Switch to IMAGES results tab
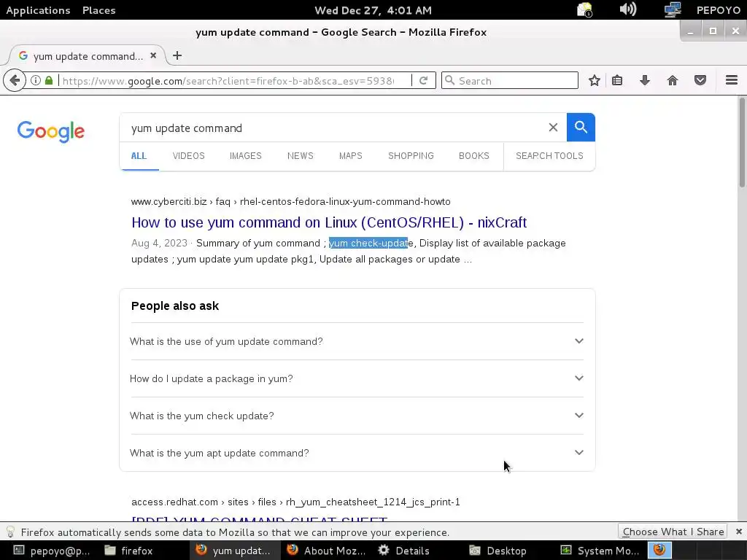 coord(245,156)
